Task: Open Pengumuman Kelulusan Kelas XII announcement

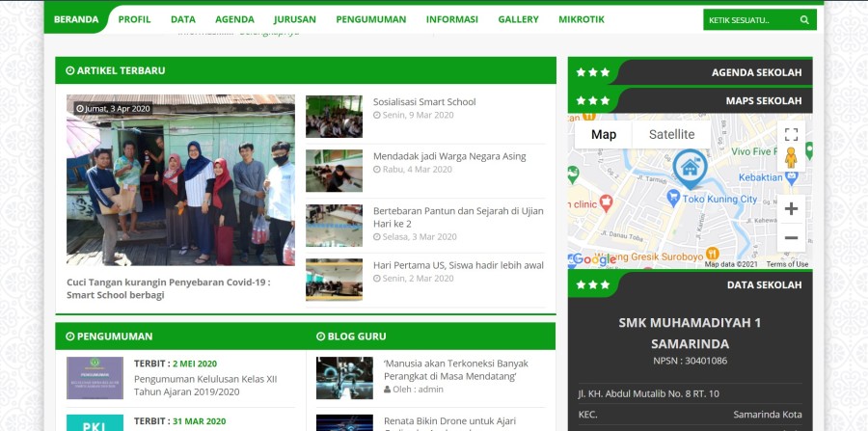Action: click(x=205, y=386)
